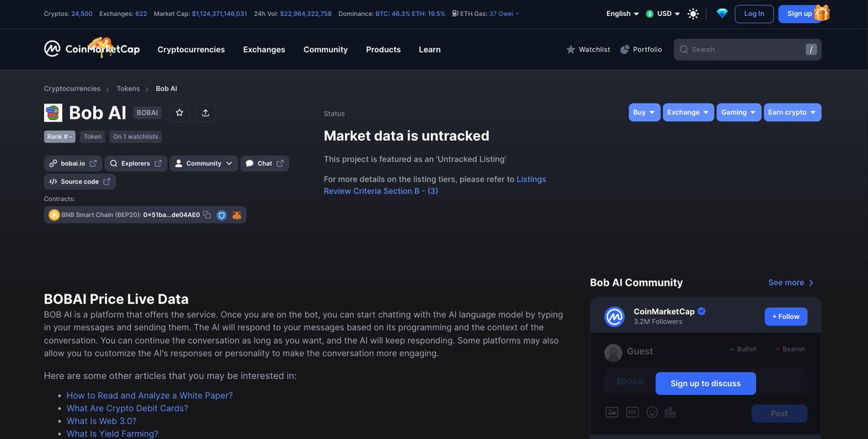Viewport: 868px width, 439px height.
Task: Click the Log In button
Action: click(x=754, y=14)
